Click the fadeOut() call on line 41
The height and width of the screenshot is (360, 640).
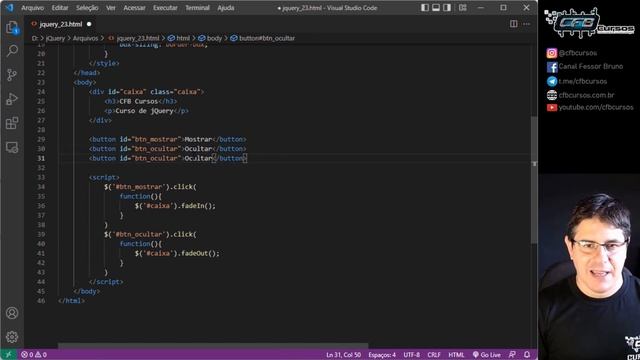click(200, 253)
